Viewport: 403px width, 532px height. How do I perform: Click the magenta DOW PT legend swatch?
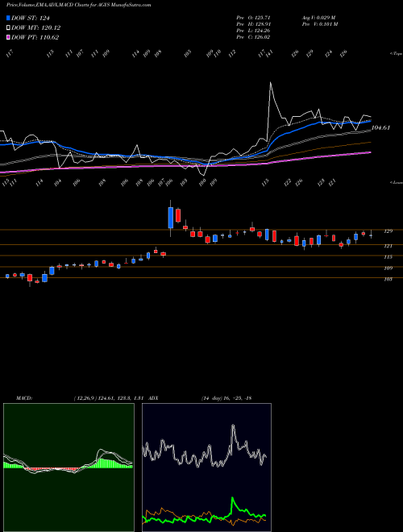(9, 37)
